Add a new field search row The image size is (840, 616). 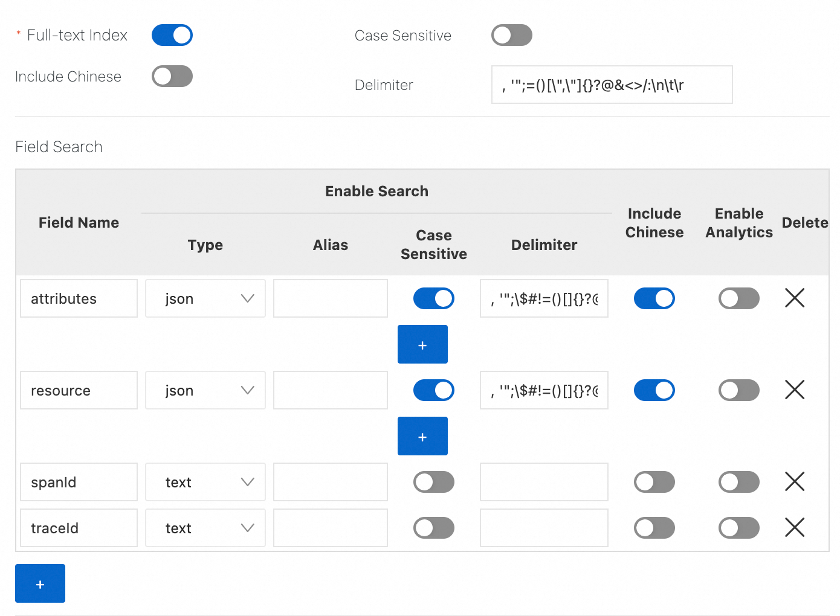[x=40, y=583]
